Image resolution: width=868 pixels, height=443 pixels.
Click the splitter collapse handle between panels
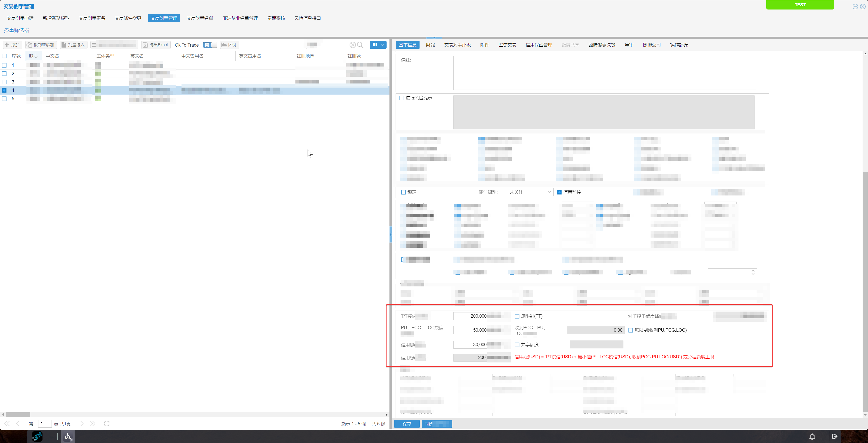(x=391, y=234)
